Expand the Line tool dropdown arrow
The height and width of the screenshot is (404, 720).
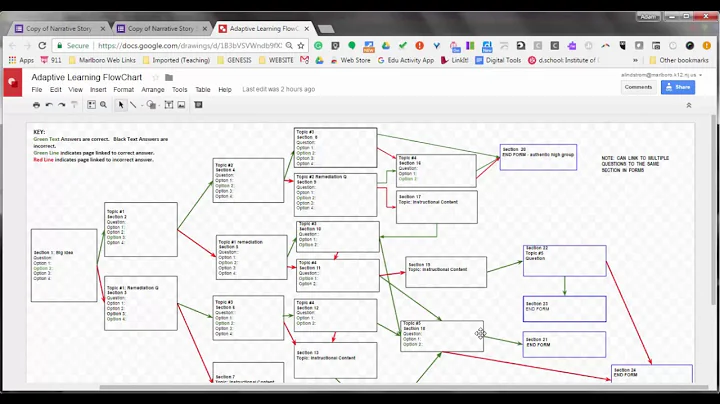coord(142,106)
